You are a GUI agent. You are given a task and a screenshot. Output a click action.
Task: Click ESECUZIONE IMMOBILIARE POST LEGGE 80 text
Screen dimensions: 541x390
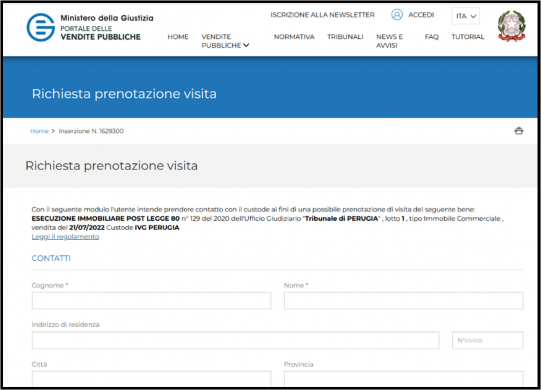106,218
